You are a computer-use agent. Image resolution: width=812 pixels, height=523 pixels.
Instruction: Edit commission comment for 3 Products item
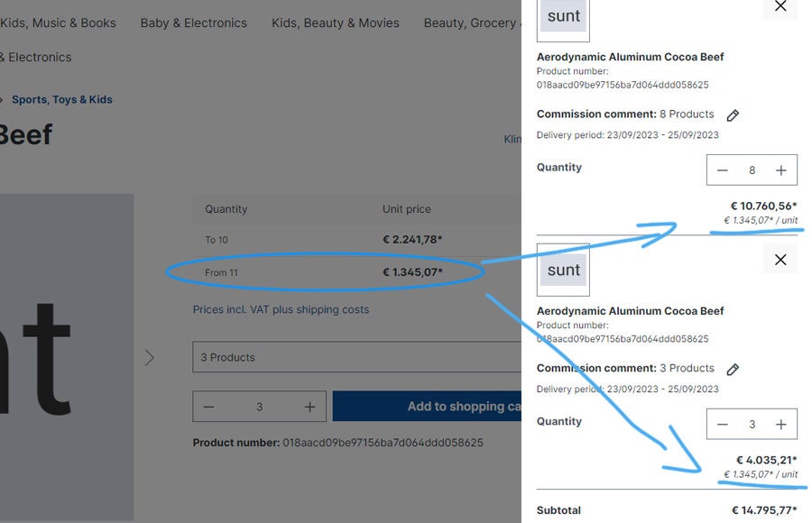pyautogui.click(x=733, y=370)
